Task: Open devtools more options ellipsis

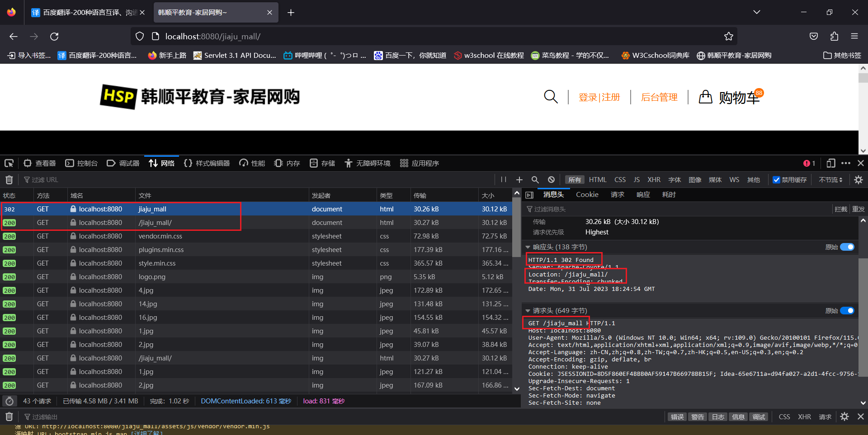Action: click(846, 163)
